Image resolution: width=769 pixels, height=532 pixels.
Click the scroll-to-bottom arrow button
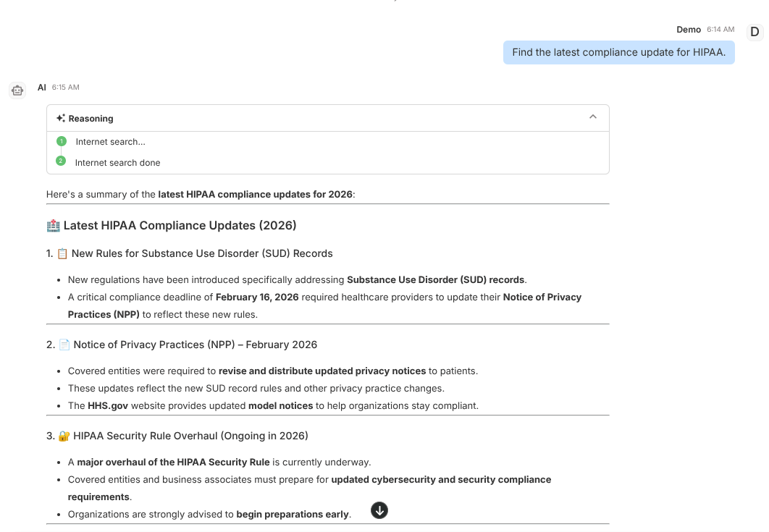point(379,510)
